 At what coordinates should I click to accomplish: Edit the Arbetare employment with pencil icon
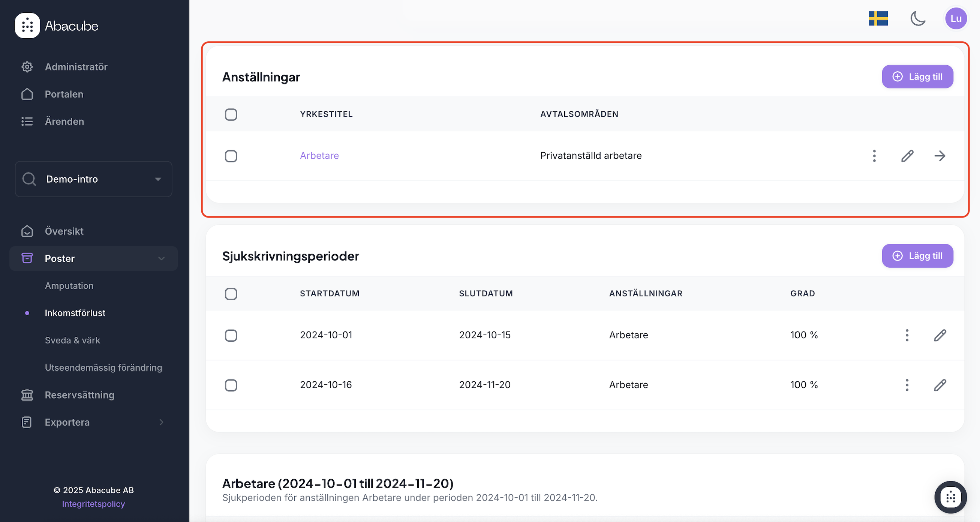point(907,156)
